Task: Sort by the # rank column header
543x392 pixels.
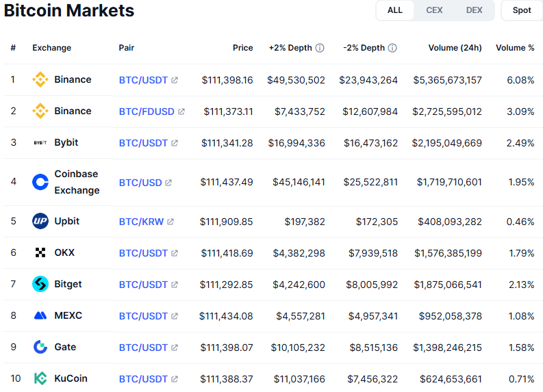Action: 13,48
